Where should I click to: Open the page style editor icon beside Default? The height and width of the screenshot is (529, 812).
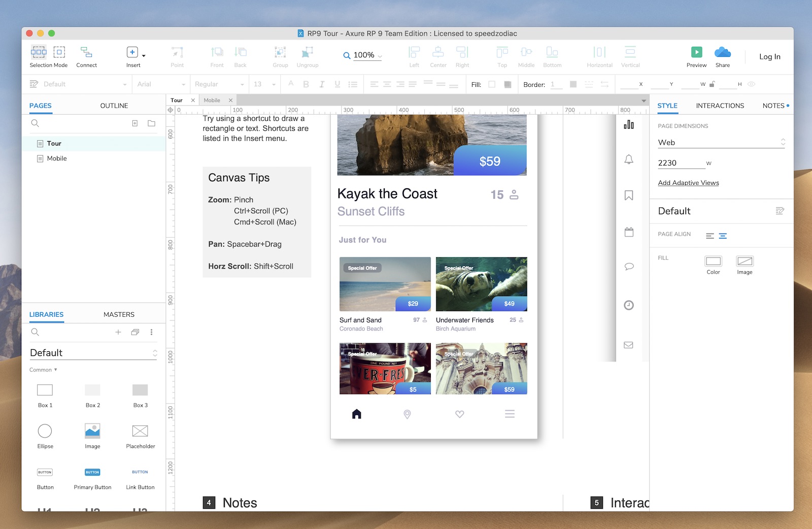[780, 211]
